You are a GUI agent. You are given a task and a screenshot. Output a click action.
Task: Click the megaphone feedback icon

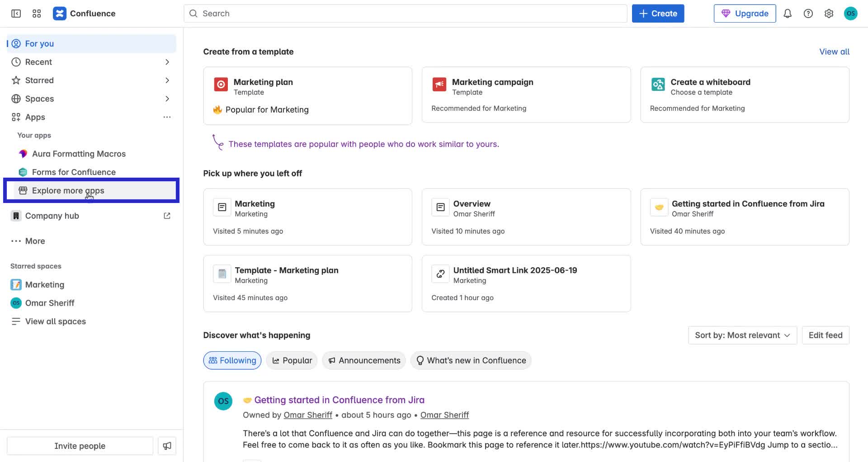(167, 445)
